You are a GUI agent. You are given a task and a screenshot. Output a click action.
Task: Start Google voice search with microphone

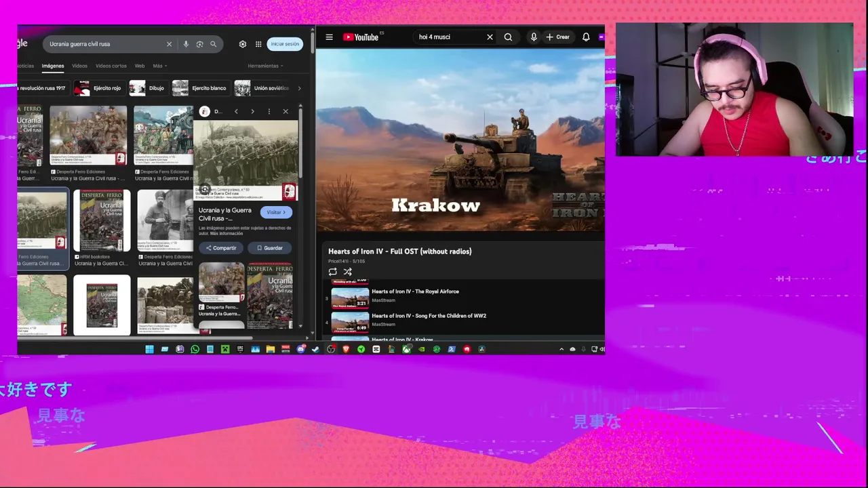186,44
